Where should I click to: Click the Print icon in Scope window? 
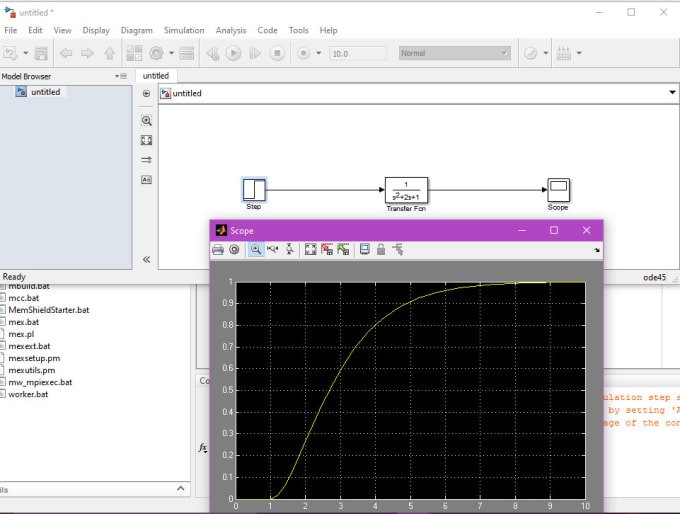[218, 250]
